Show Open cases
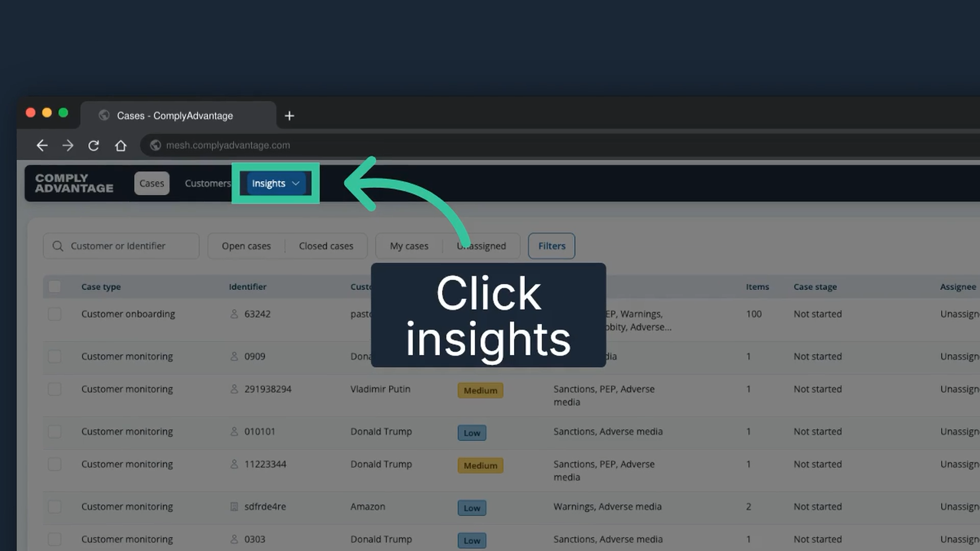Screen dimensions: 980x551 click(246, 246)
